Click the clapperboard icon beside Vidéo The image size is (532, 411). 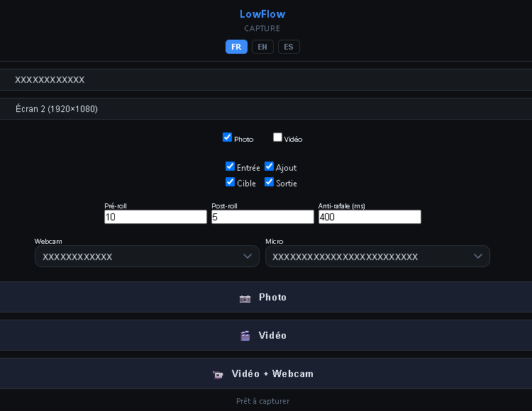coord(245,336)
